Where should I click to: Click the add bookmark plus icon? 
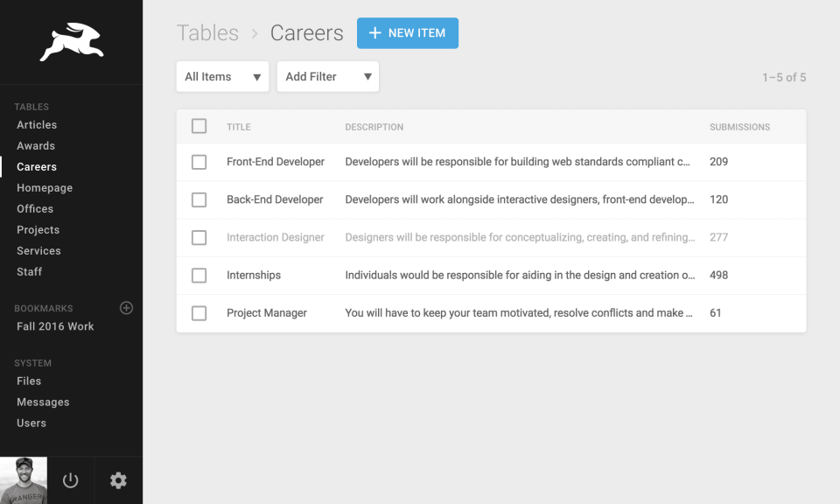coord(126,308)
